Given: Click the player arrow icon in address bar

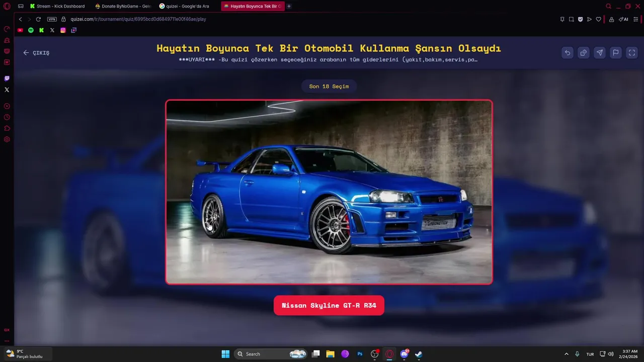Looking at the screenshot, I should coord(589,19).
